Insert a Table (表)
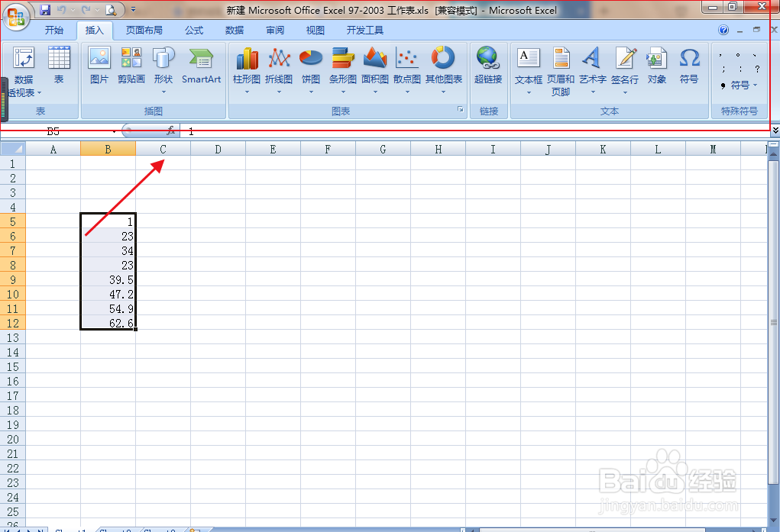 (x=59, y=65)
